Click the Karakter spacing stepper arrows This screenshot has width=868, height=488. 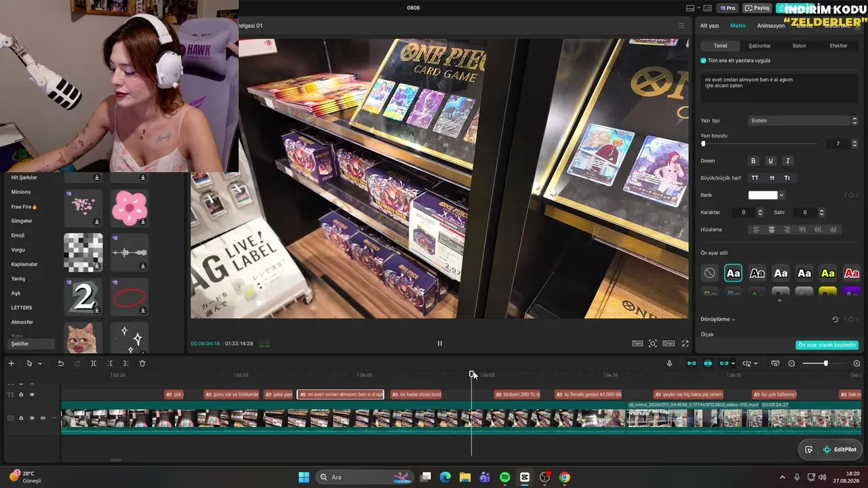click(759, 212)
